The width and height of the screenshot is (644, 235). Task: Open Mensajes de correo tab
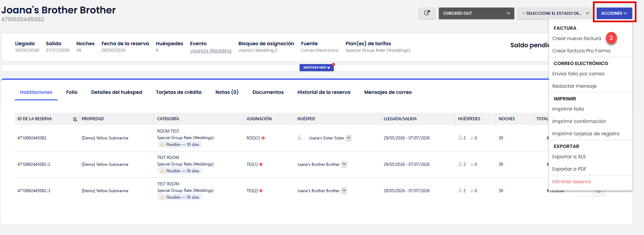(x=388, y=92)
